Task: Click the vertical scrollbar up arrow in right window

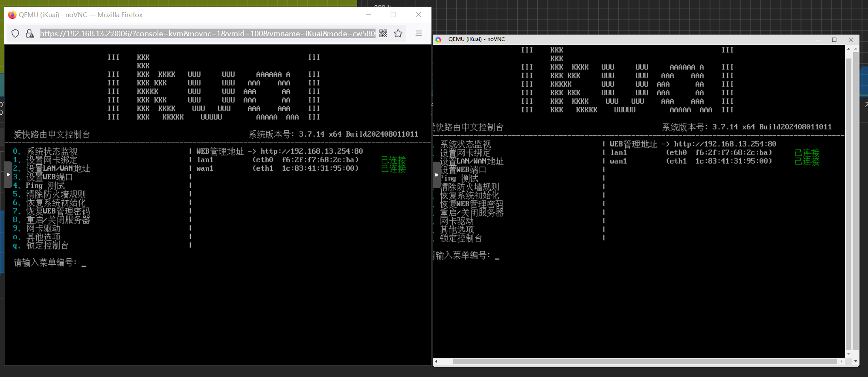Action: (849, 49)
